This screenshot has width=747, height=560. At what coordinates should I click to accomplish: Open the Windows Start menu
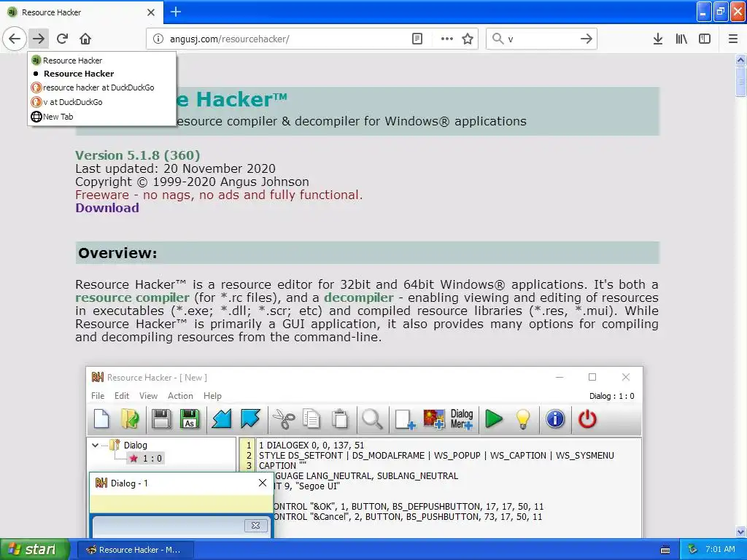pos(35,550)
